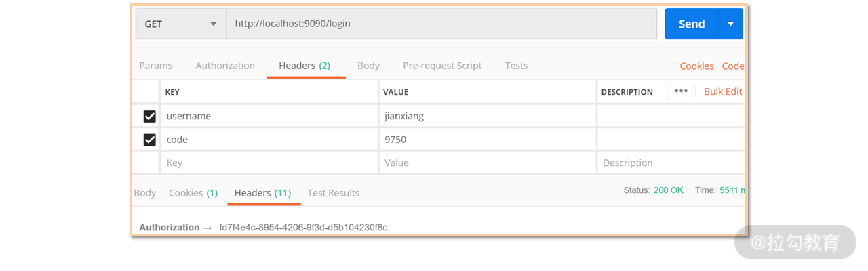Click the 9750 code value field
This screenshot has height=271, width=868.
[486, 140]
